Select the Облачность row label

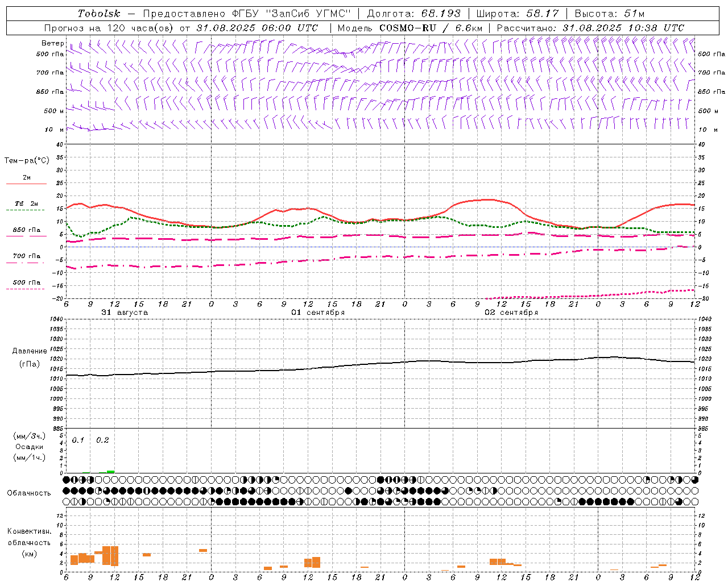(29, 493)
